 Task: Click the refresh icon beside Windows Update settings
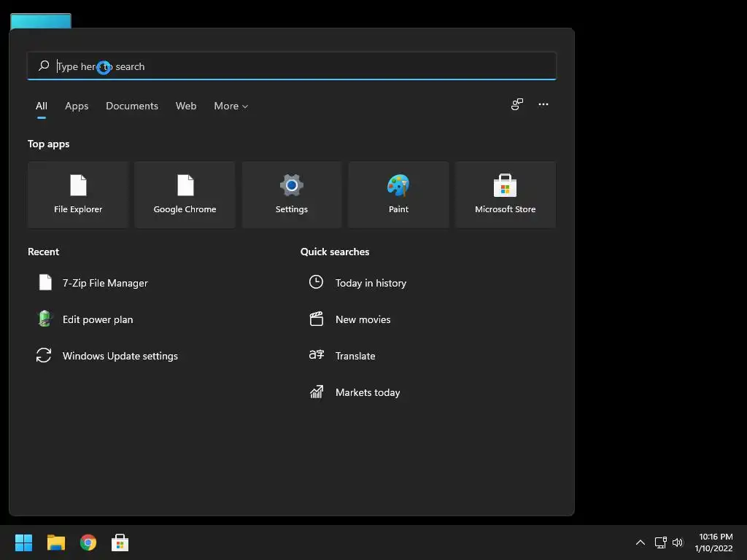44,355
